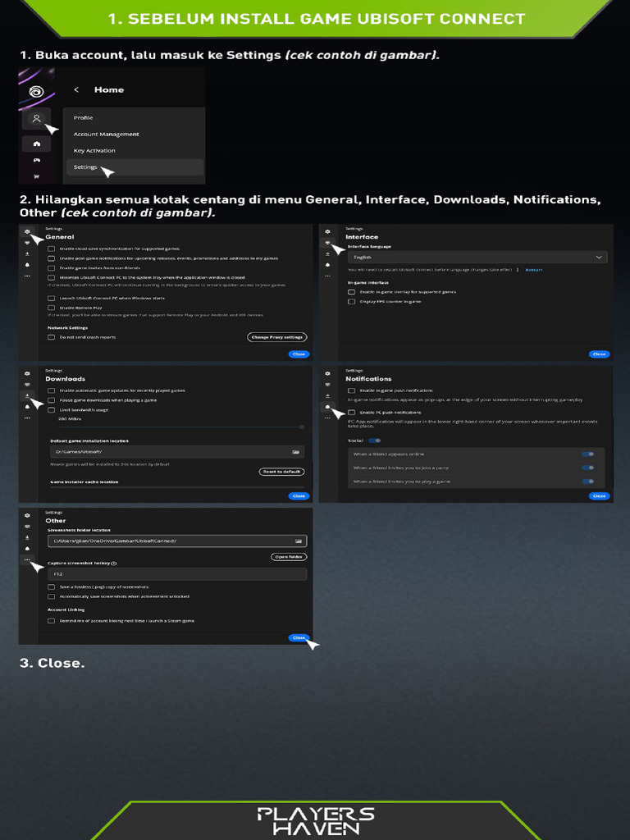
Task: Click the bandwidth limit slider handle
Action: pos(302,427)
